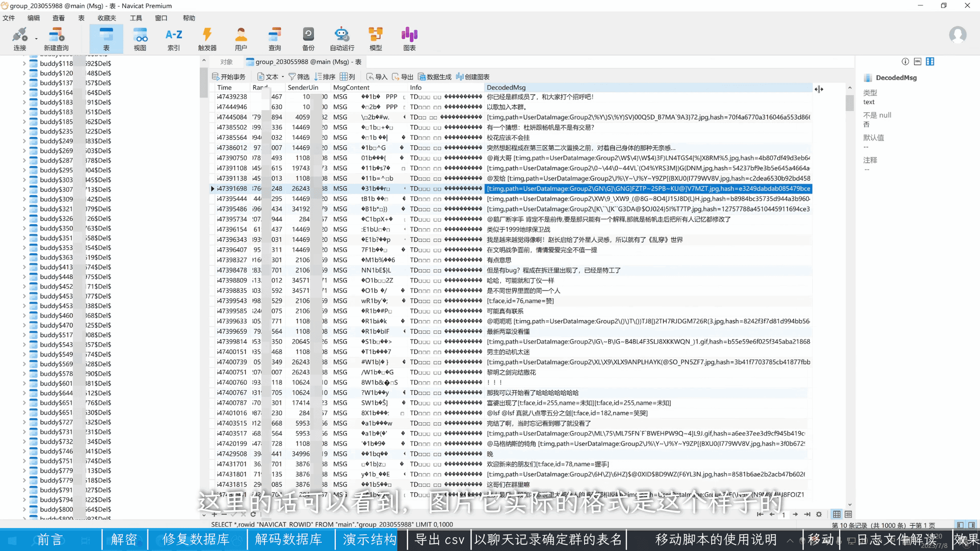Expand the buddy$118 tree node
The height and width of the screenshot is (551, 980).
(x=24, y=64)
